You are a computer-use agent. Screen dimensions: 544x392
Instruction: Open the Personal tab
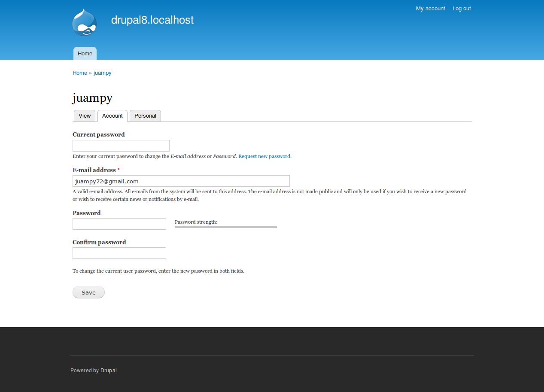point(145,116)
